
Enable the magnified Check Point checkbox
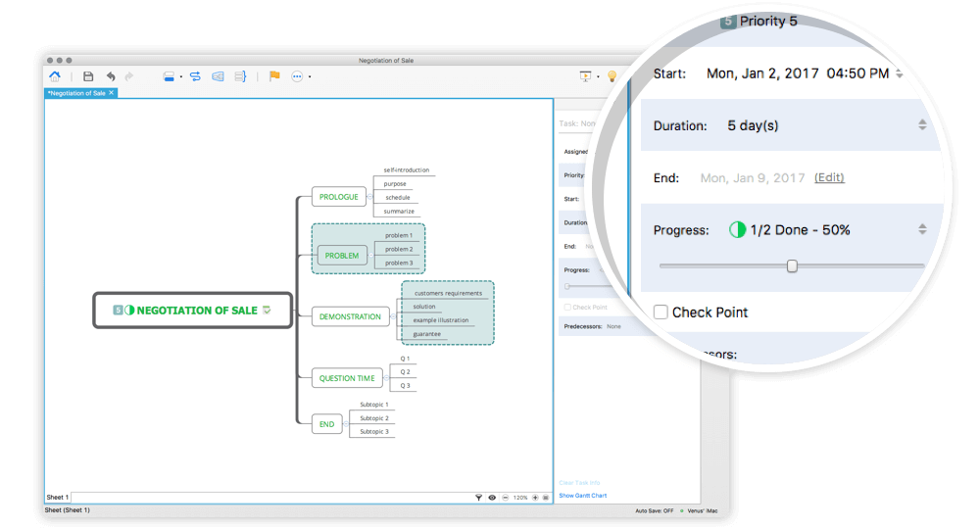click(661, 313)
